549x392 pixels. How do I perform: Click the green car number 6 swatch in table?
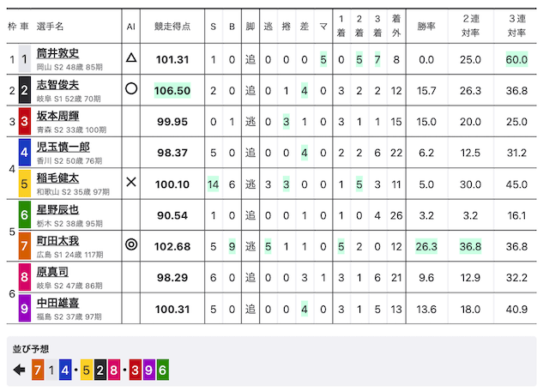click(25, 214)
